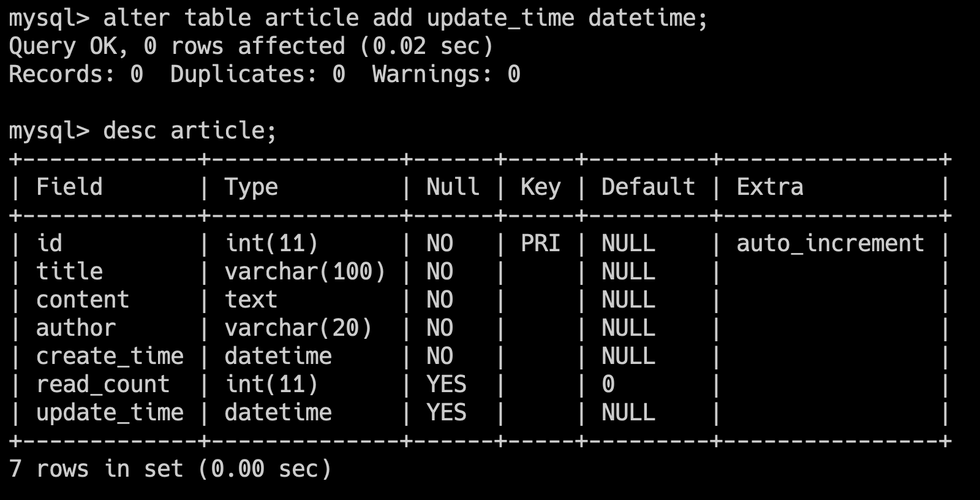Click the 'read_count' field name
Viewport: 980px width, 500px height.
click(103, 384)
